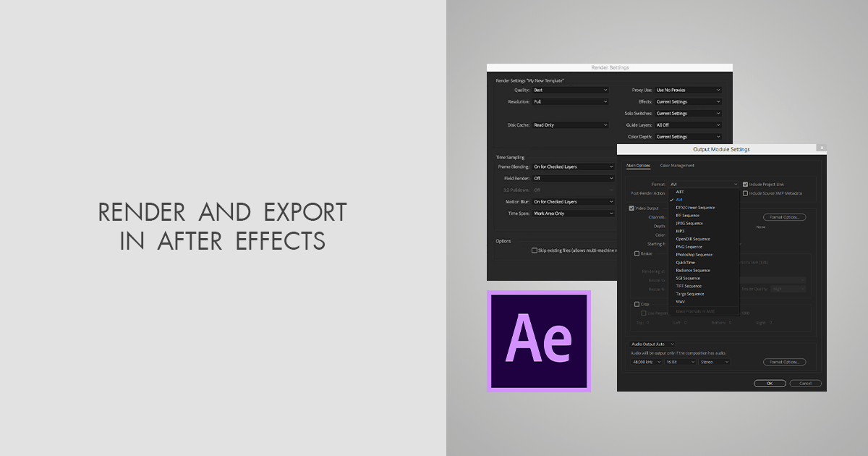This screenshot has width=868, height=456.
Task: Enable the Resize checkbox
Action: click(637, 253)
